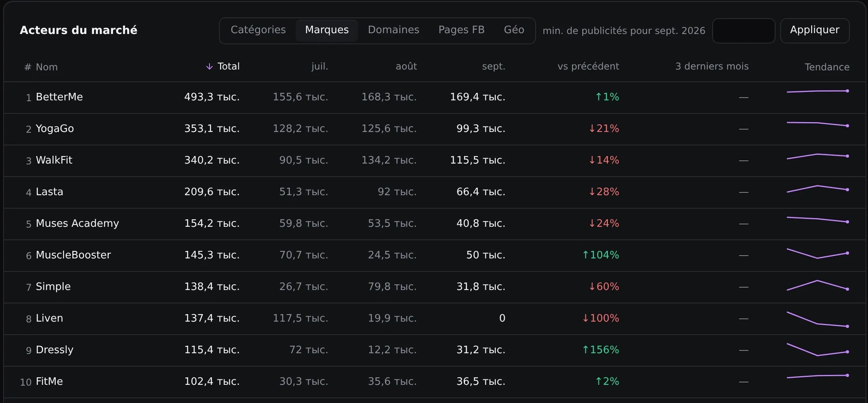
Task: Click the minimum ads input field
Action: [743, 31]
